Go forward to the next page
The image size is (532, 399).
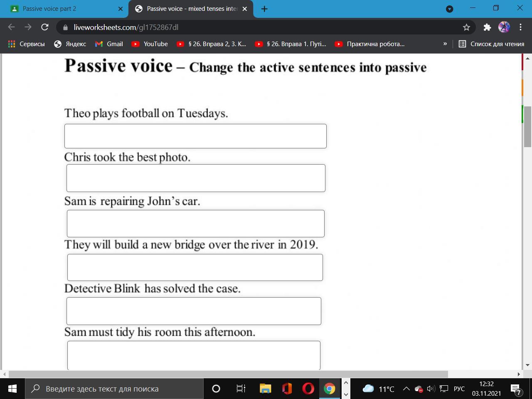click(x=28, y=27)
